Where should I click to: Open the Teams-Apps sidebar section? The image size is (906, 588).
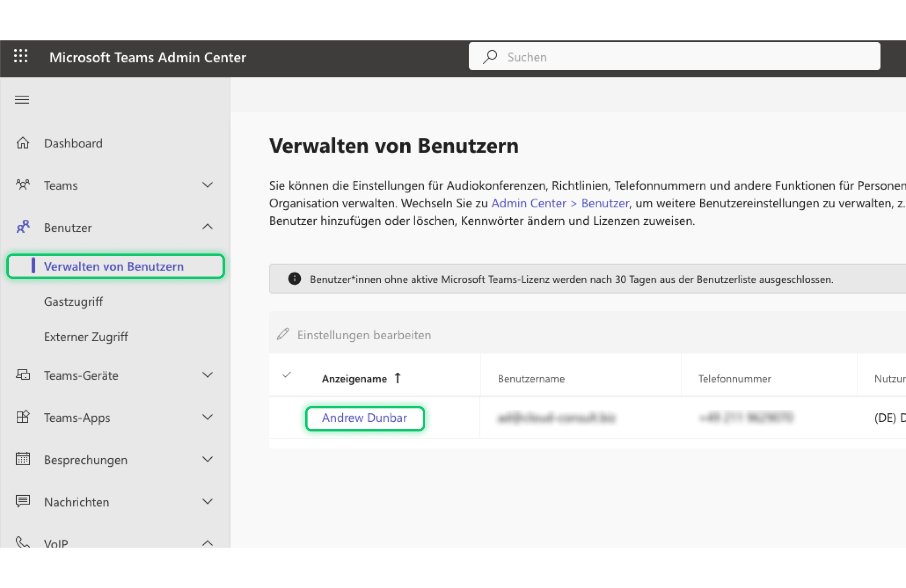77,418
